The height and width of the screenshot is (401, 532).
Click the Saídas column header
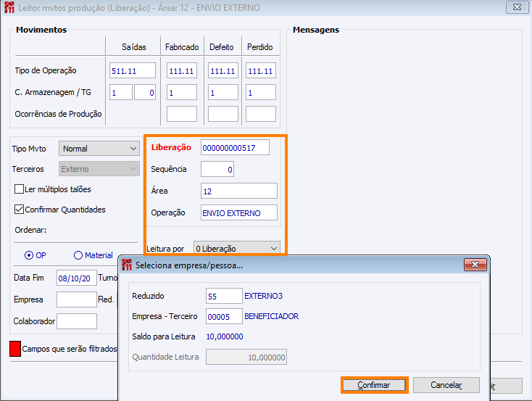134,47
